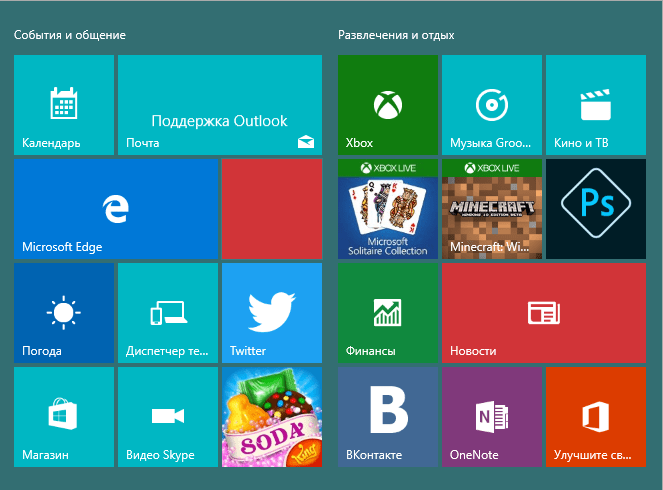
Task: Open the Кино и ТВ tile
Action: 596,105
